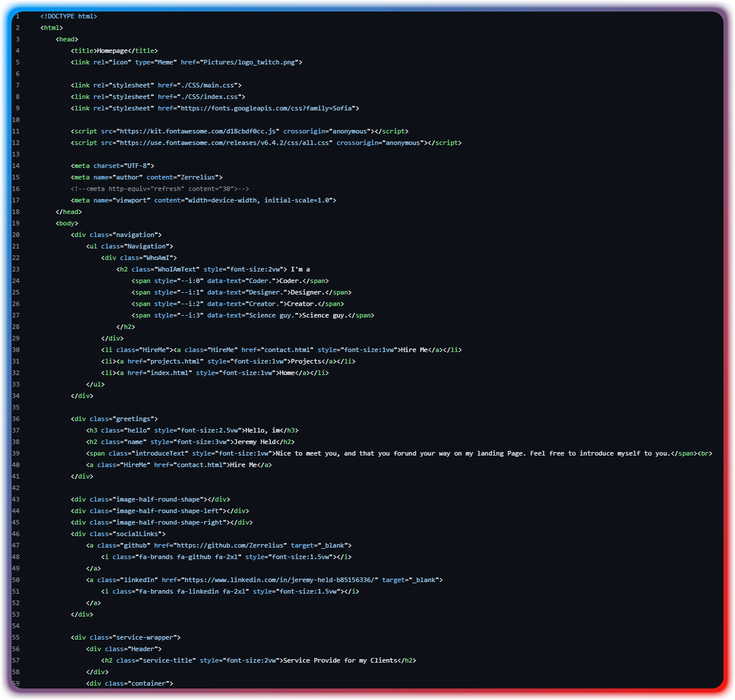Select the commented-out meta refresh line
The height and width of the screenshot is (700, 735).
click(x=158, y=189)
